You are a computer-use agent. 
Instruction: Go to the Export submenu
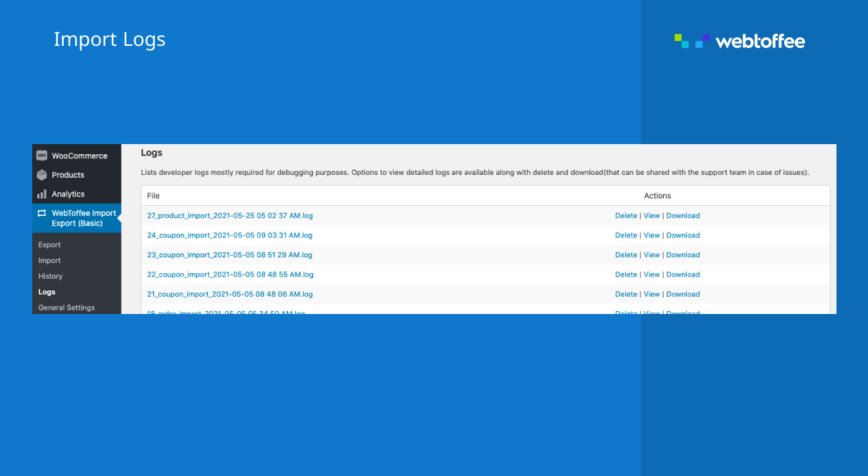(x=49, y=244)
